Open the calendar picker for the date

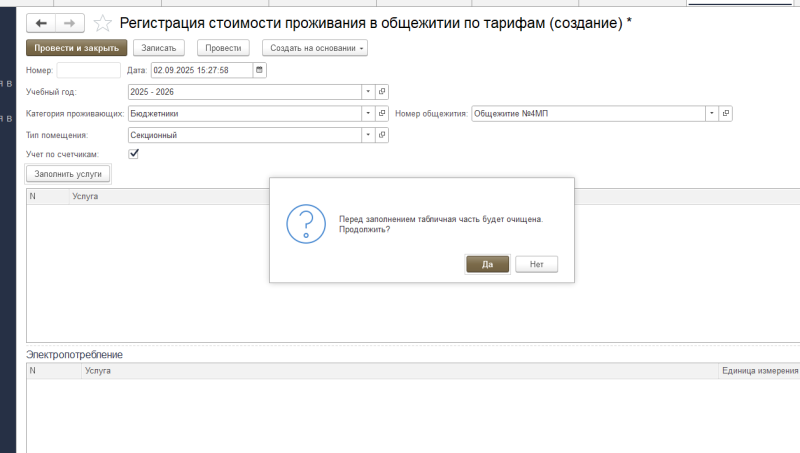click(260, 70)
